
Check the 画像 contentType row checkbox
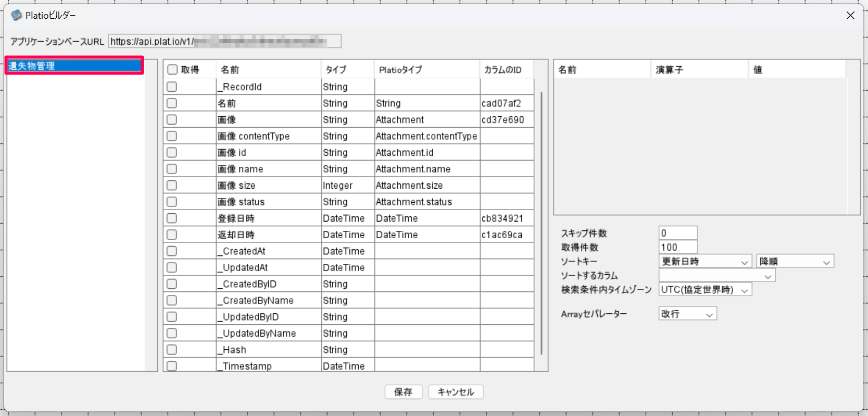point(172,136)
